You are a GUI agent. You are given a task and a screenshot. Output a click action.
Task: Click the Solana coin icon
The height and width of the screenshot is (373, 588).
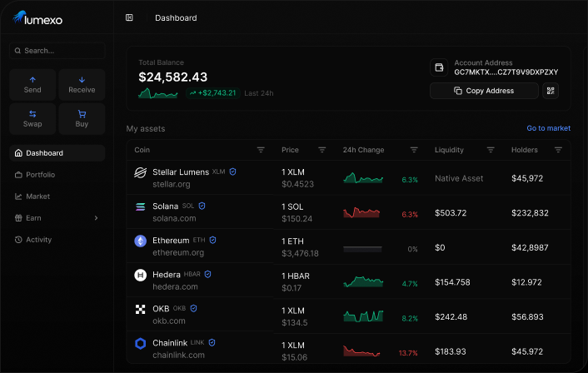click(x=140, y=206)
